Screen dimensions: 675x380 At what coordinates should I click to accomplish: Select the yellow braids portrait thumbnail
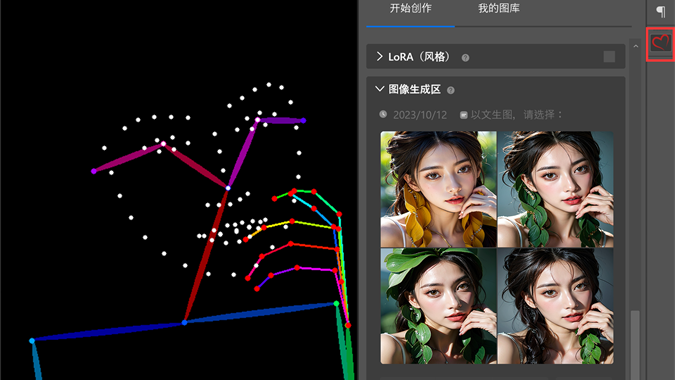coord(438,189)
